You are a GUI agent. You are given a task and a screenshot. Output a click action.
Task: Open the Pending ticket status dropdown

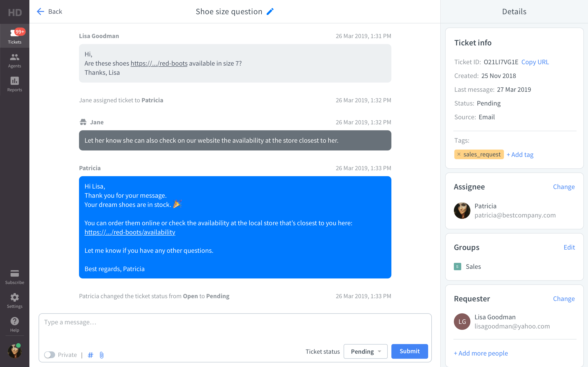click(x=365, y=351)
